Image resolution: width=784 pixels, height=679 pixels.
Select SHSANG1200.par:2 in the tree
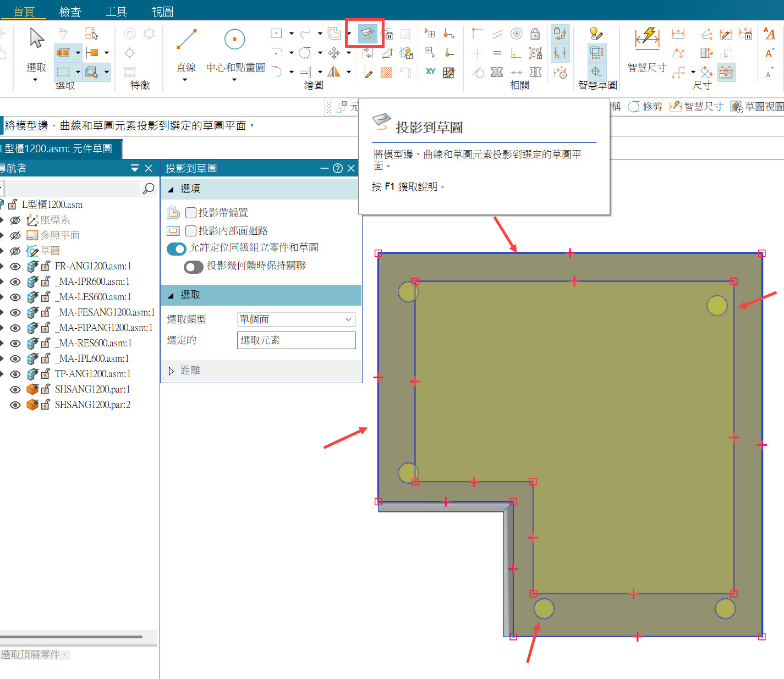click(x=92, y=405)
